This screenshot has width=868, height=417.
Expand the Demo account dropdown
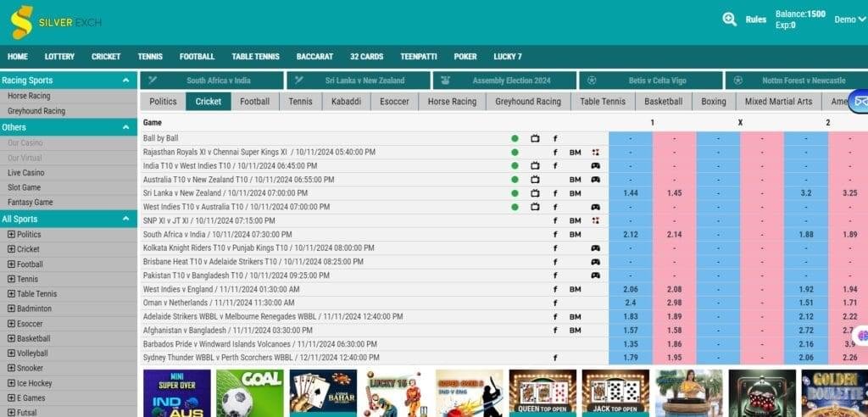click(849, 19)
